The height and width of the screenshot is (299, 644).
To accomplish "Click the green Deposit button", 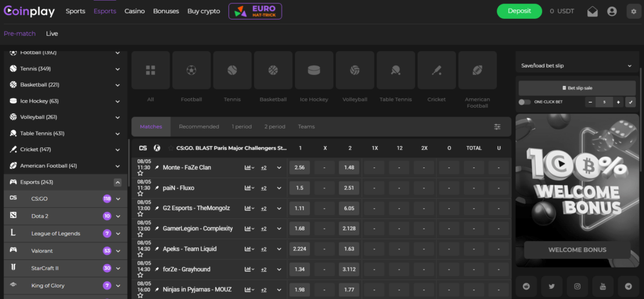I will (519, 11).
